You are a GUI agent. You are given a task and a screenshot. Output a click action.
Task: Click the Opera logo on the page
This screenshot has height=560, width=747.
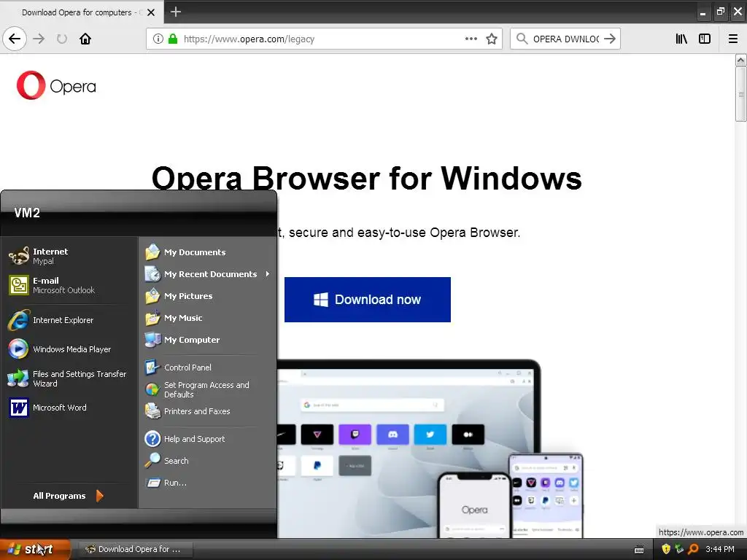click(56, 86)
